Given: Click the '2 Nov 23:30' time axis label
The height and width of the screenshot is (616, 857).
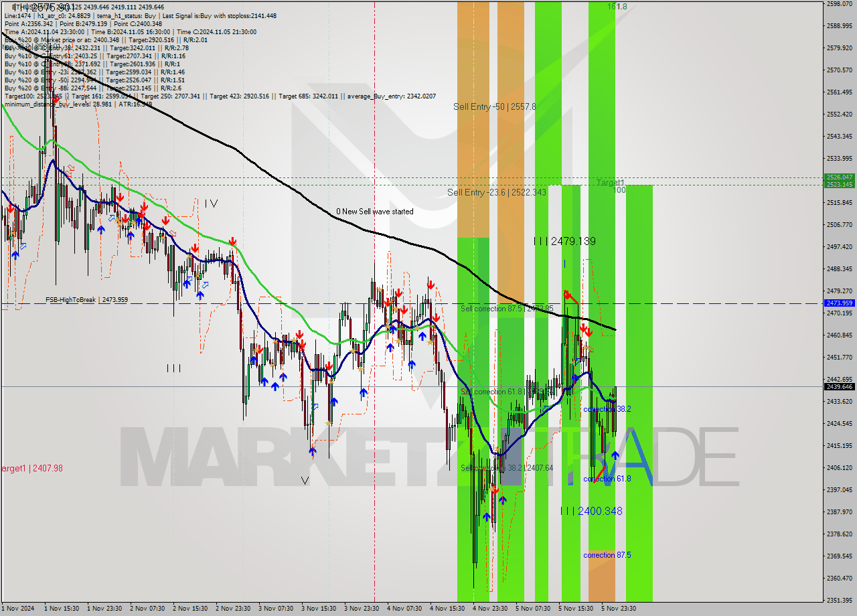Looking at the screenshot, I should coord(233,609).
